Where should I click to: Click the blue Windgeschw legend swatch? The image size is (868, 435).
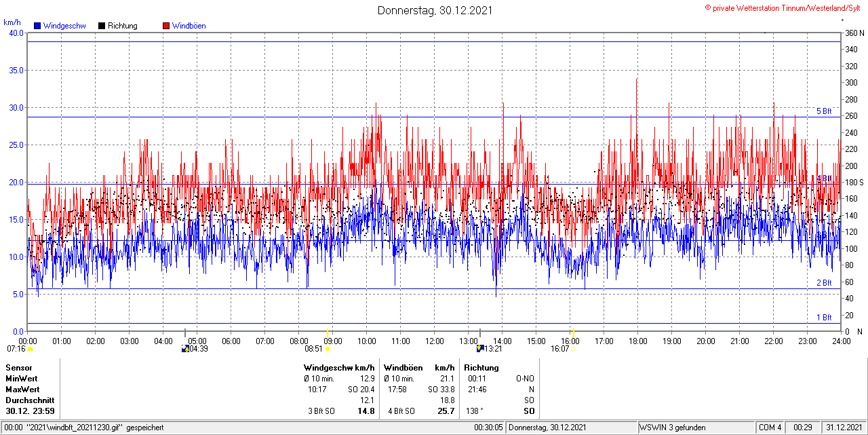pos(37,26)
